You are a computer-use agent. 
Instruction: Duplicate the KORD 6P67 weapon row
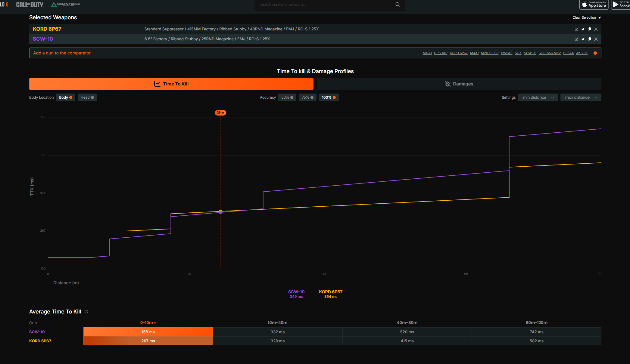tap(590, 29)
